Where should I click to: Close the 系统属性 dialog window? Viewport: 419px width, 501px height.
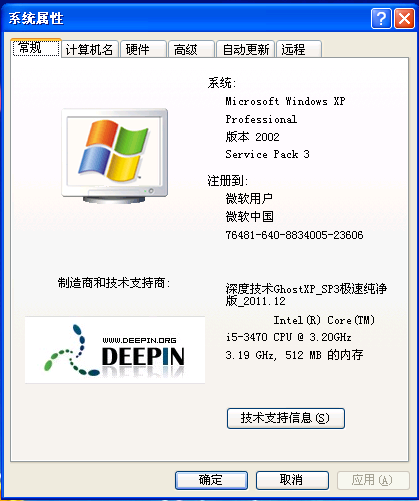click(404, 19)
